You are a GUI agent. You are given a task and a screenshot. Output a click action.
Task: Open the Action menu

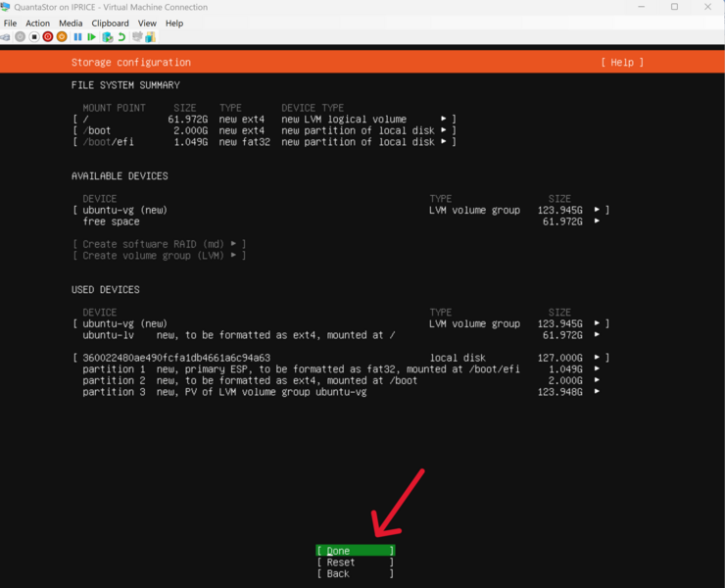pyautogui.click(x=37, y=24)
